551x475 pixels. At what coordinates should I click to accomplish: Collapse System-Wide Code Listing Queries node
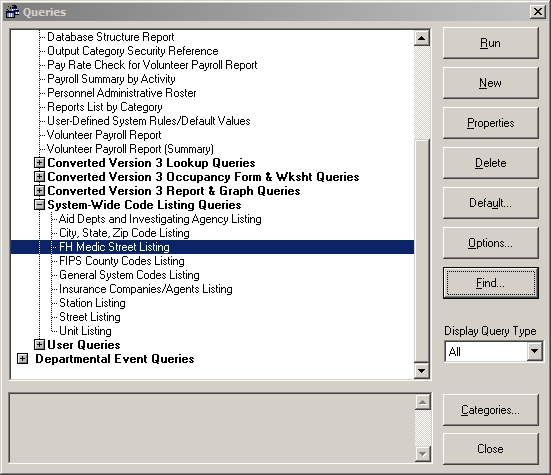(39, 205)
